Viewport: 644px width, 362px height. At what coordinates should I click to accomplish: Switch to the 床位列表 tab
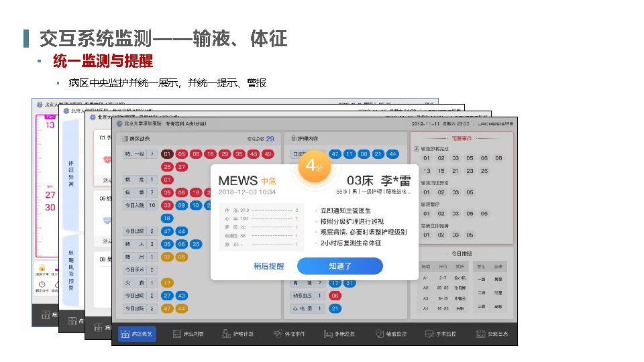tap(189, 334)
